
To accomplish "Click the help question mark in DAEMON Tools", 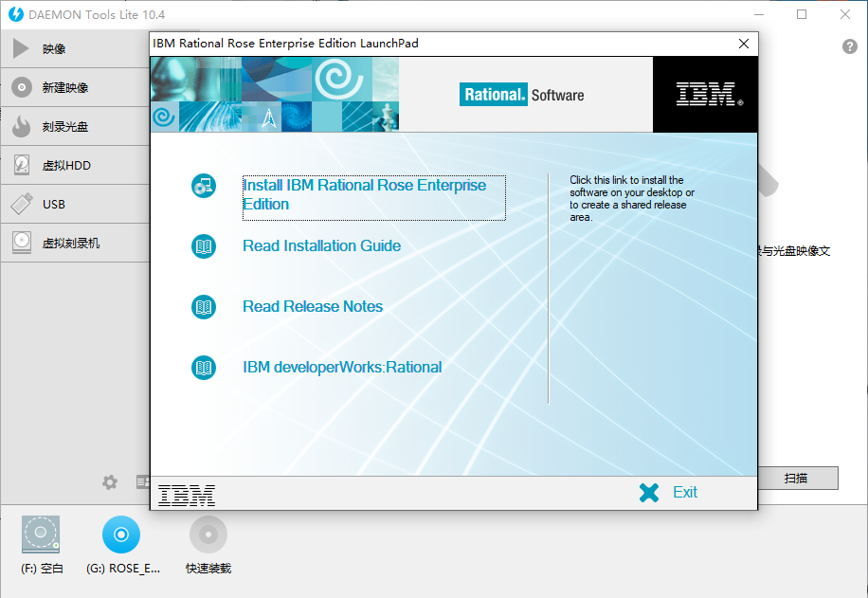I will tap(850, 46).
